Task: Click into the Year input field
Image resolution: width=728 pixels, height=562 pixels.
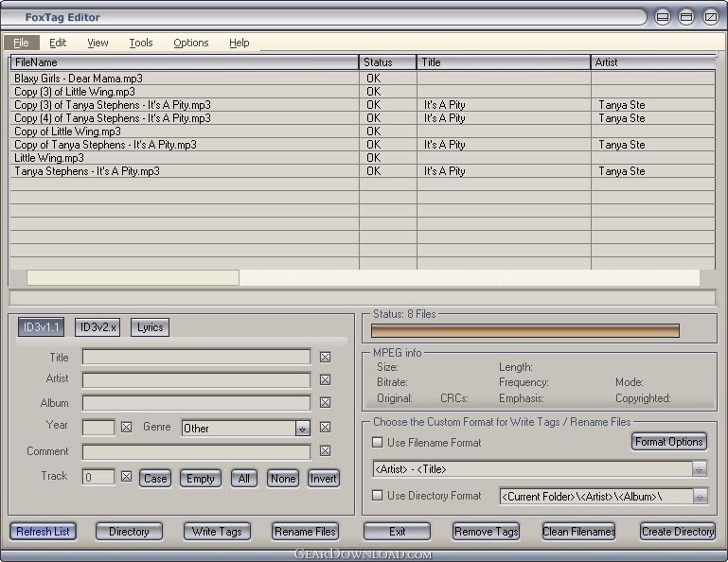Action: click(98, 427)
